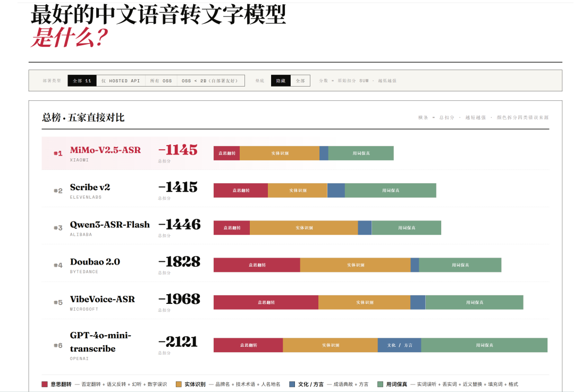574x392 pixels.
Task: Click GPT-4o-mini's green 用词保真 segment
Action: 484,345
